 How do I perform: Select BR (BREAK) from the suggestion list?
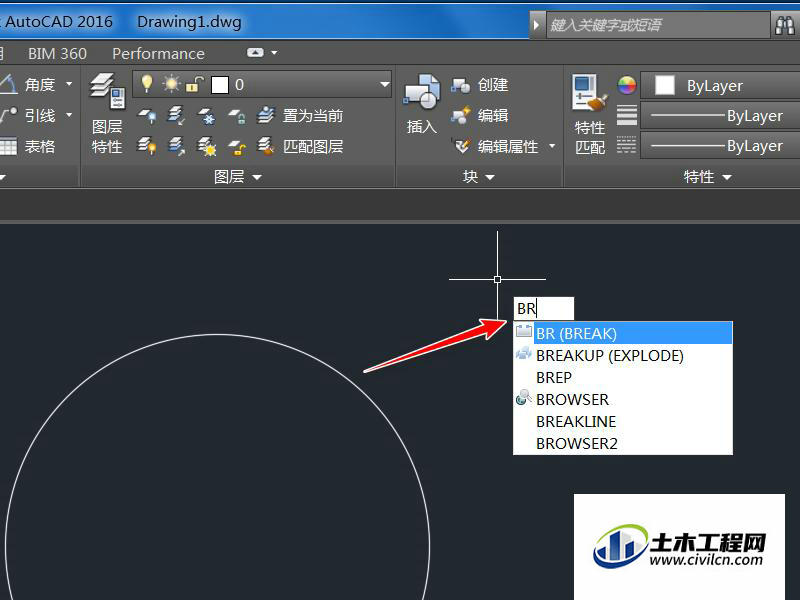(623, 333)
